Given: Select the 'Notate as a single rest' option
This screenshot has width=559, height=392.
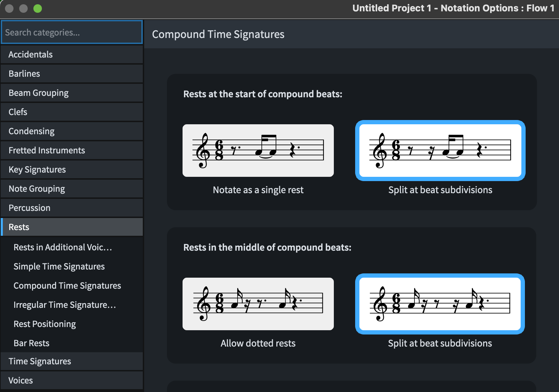Looking at the screenshot, I should [x=258, y=151].
